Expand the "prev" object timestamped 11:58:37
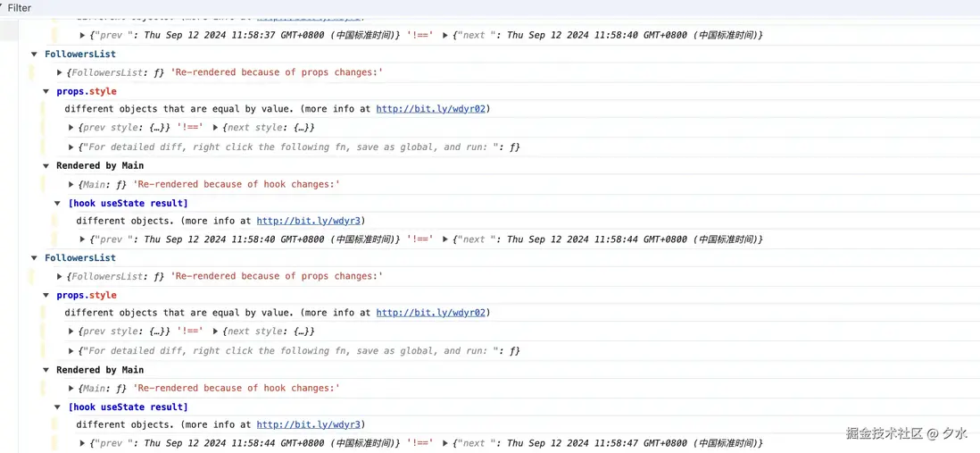 click(x=84, y=36)
